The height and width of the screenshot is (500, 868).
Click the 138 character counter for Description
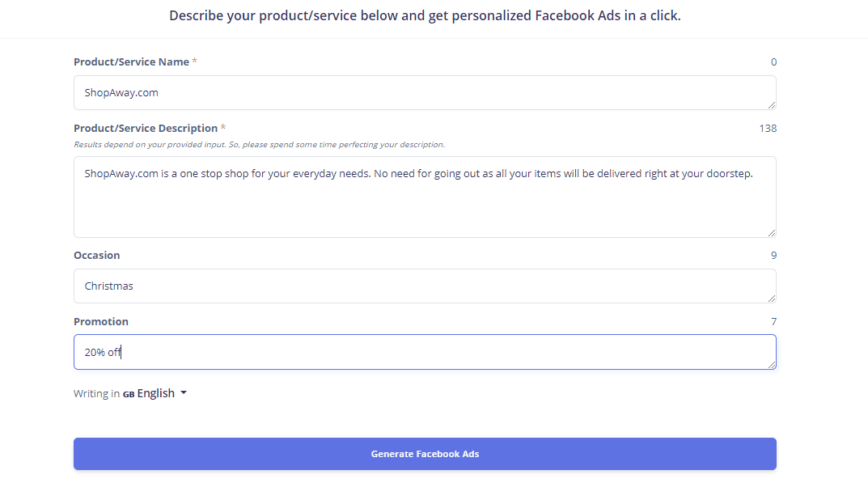click(x=768, y=129)
